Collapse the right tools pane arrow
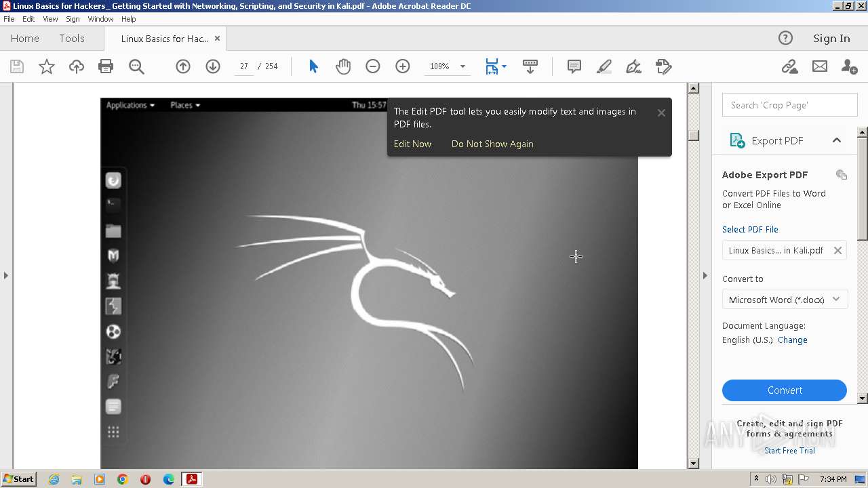Screen dimensions: 868x488 (705, 275)
